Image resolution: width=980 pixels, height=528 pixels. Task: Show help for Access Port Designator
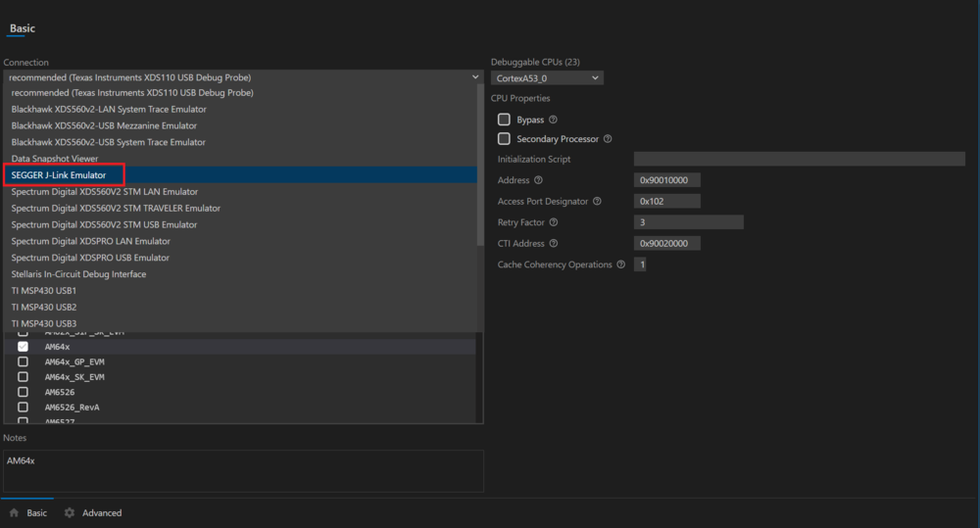click(x=597, y=201)
